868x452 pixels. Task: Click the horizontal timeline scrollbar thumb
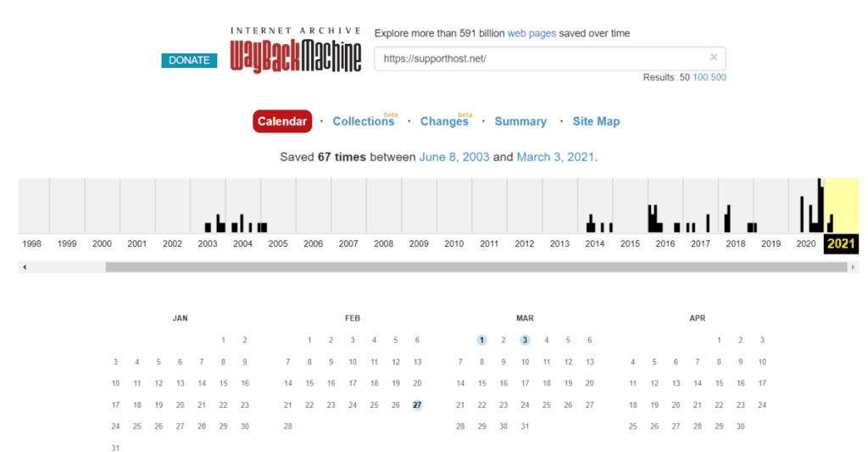point(476,267)
